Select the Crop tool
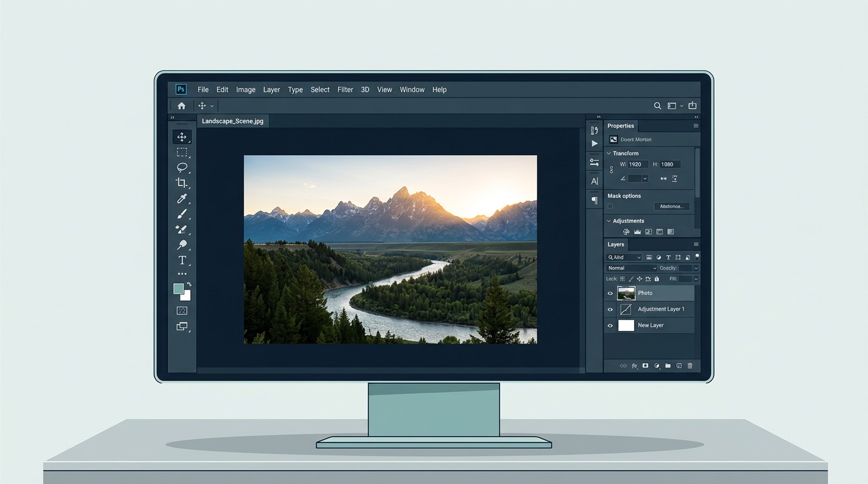This screenshot has height=484, width=868. click(182, 183)
